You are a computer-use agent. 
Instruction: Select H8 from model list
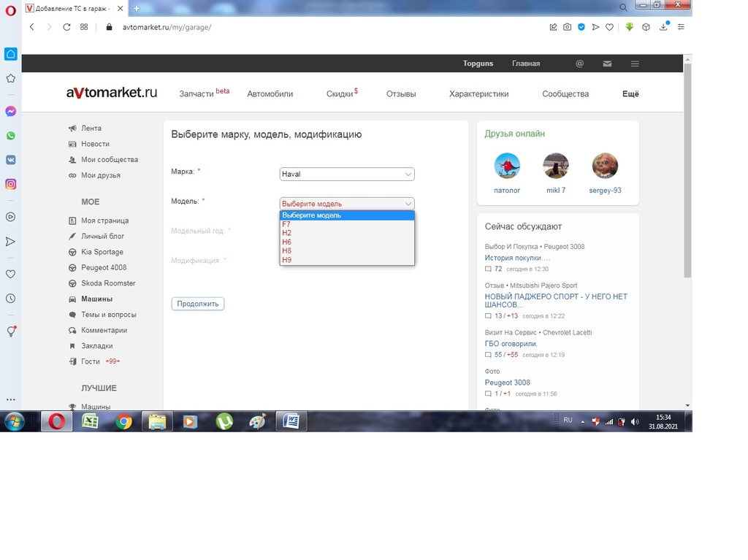[x=347, y=250]
